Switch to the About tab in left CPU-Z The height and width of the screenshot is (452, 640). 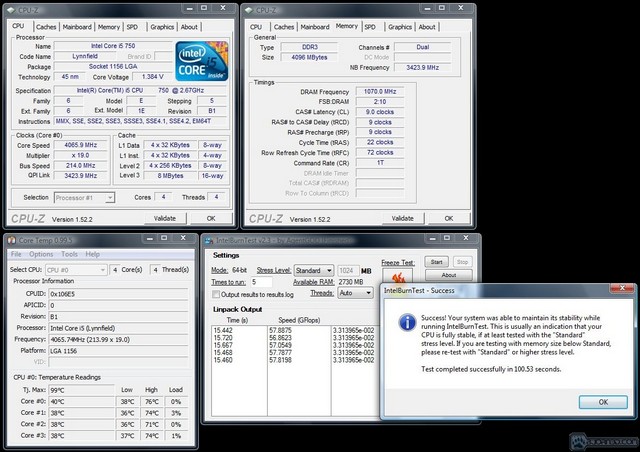189,27
